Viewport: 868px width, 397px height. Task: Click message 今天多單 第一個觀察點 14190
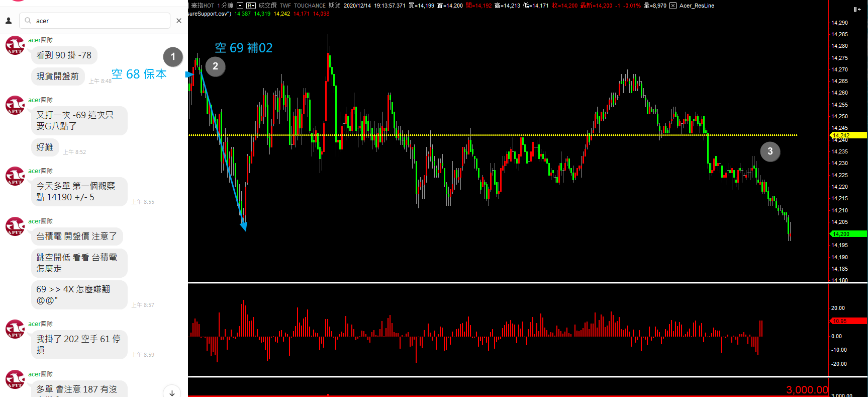(79, 192)
